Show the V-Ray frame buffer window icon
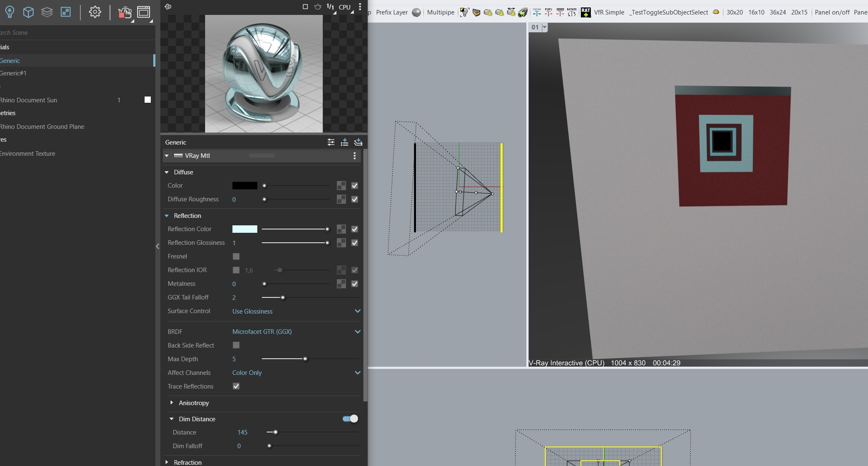Image resolution: width=868 pixels, height=466 pixels. 144,12
